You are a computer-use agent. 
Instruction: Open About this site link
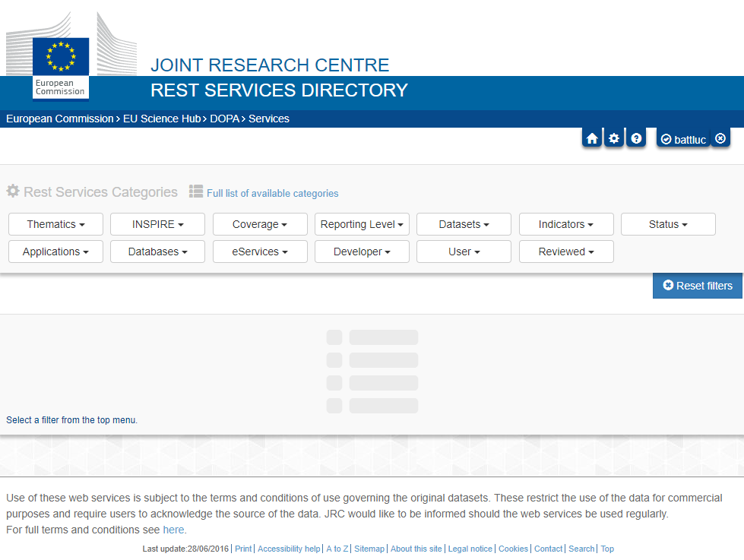coord(416,549)
